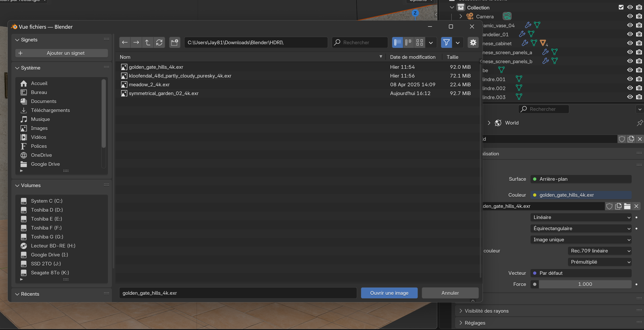Select Toshiba D (D:) volume
The height and width of the screenshot is (330, 644).
pos(47,210)
